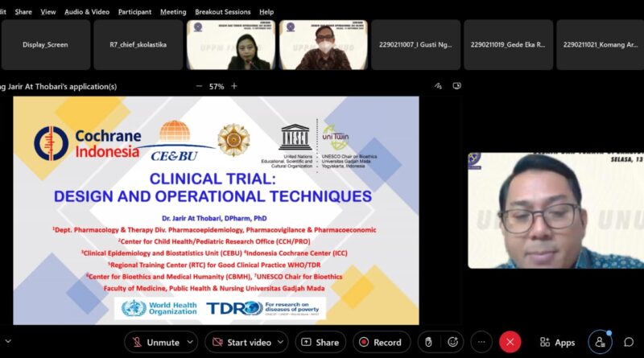
Task: Open the Participant menu
Action: (x=134, y=12)
